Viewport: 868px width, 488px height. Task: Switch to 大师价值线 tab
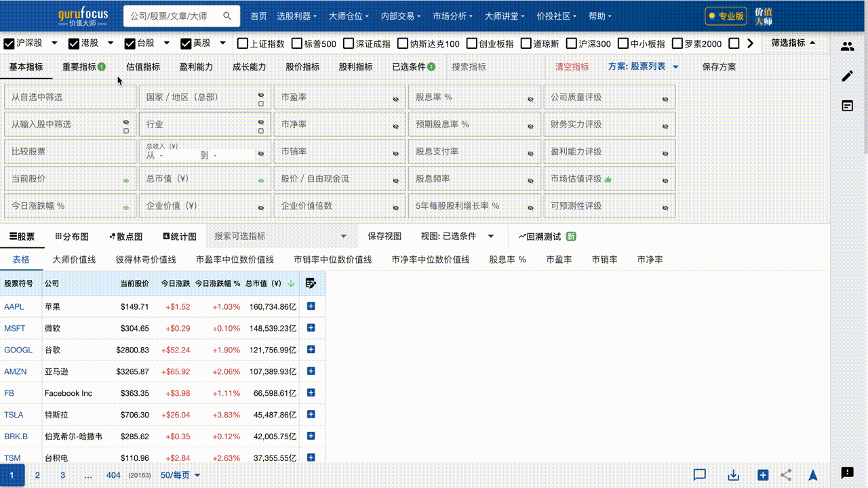tap(74, 260)
